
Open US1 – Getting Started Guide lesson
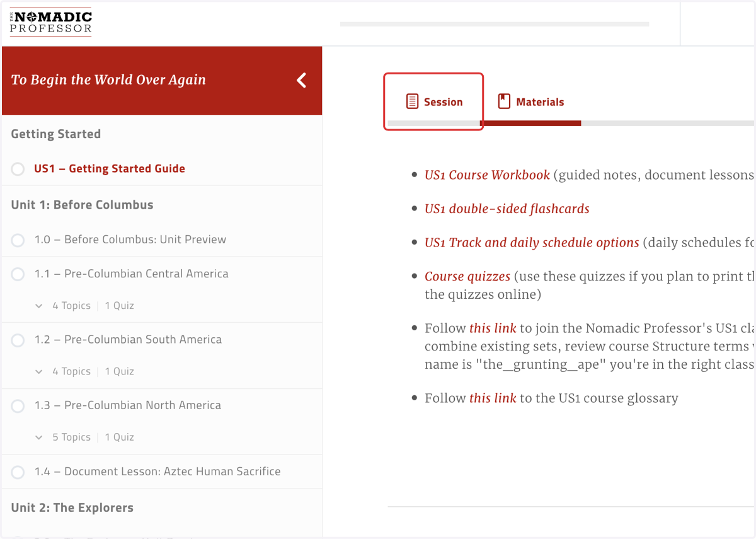(x=110, y=168)
